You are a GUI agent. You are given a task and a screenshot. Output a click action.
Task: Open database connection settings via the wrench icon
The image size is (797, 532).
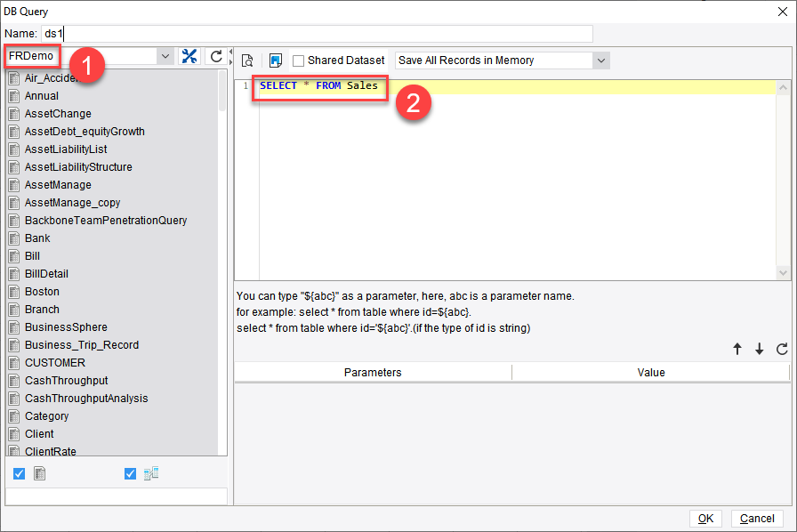tap(189, 55)
